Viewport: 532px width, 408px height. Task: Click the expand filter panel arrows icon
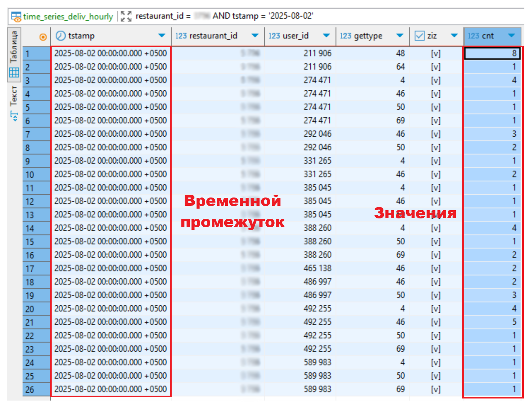coord(126,16)
